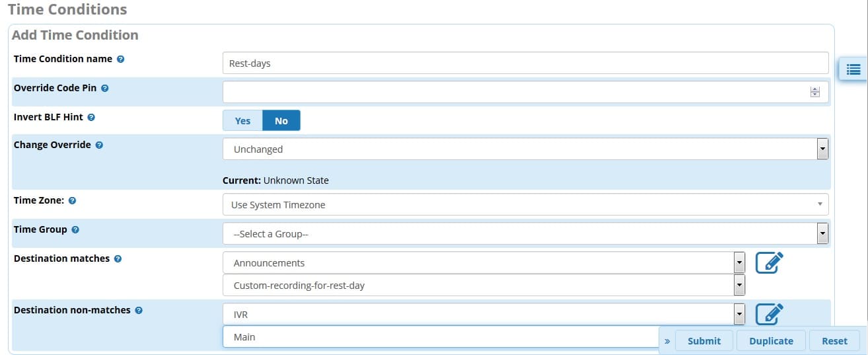
Task: Click the help icon next to Time Group
Action: pos(75,229)
